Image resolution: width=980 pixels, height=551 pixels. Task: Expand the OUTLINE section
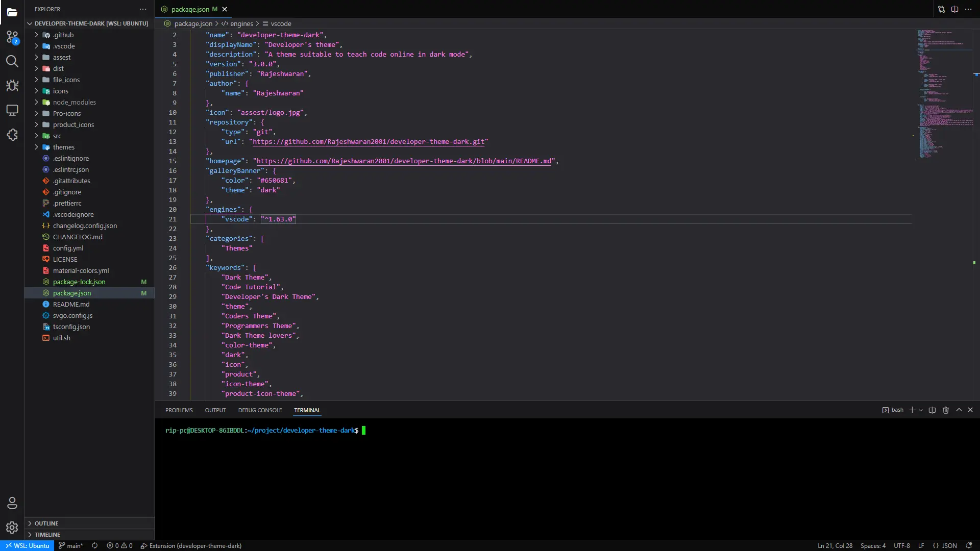pos(46,523)
